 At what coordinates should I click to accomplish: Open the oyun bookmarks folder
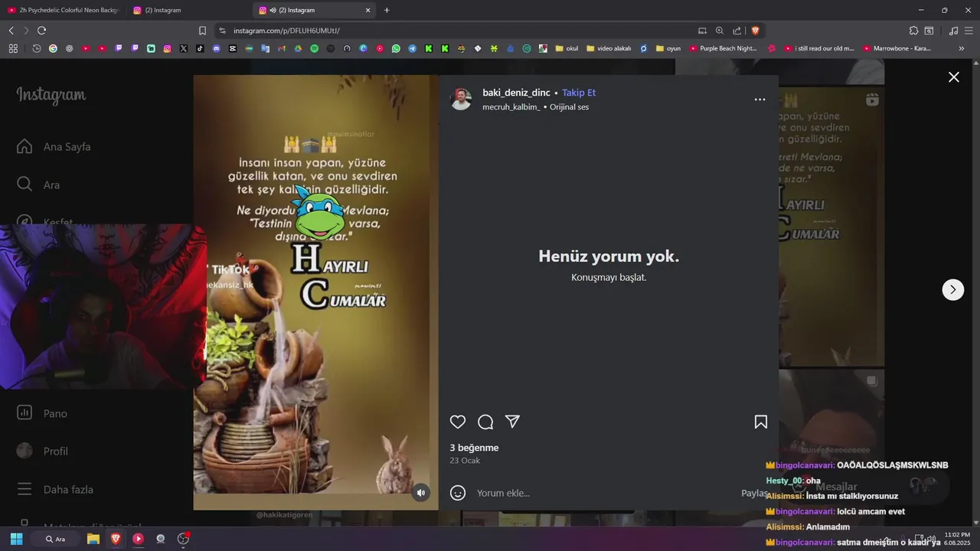[668, 48]
